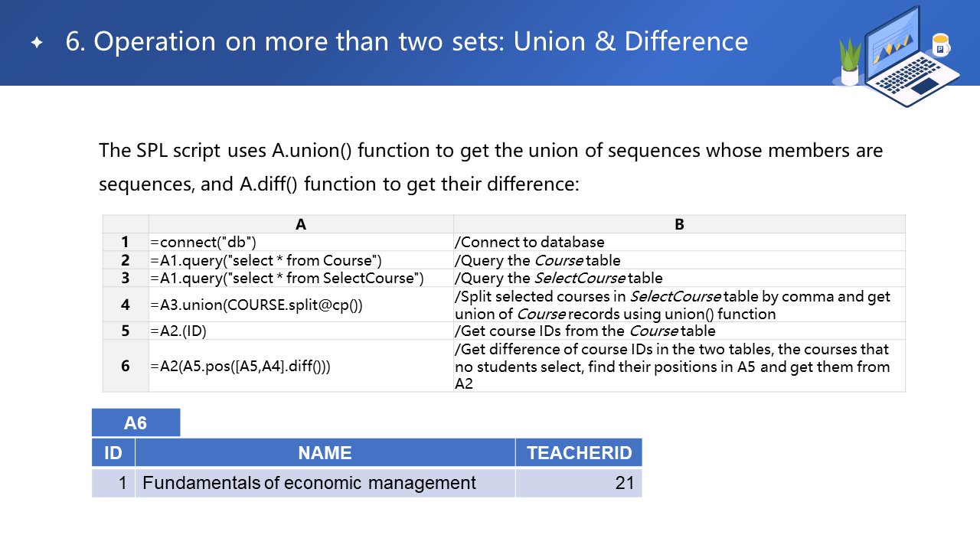980x551 pixels.
Task: Click the coffee mug beside the laptop
Action: pos(940,46)
